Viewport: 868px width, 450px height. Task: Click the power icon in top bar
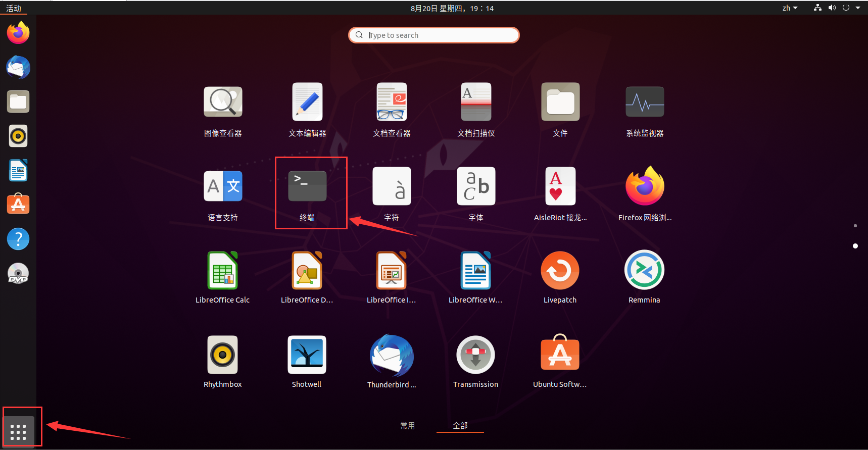tap(846, 8)
